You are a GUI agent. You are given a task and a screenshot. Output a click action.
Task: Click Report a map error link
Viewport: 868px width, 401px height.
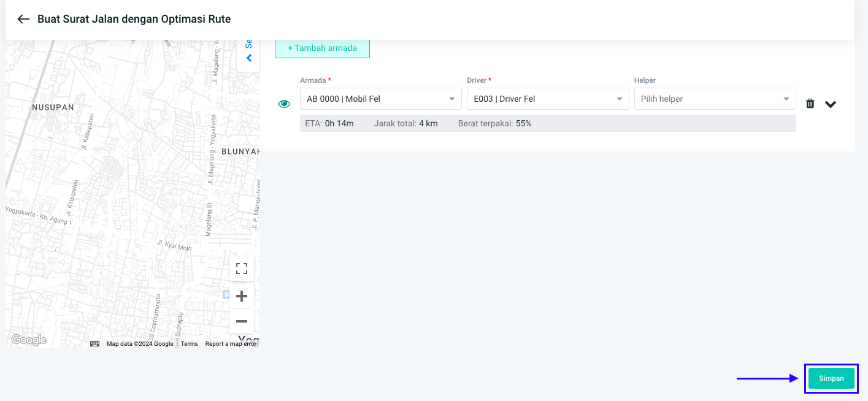(x=231, y=344)
